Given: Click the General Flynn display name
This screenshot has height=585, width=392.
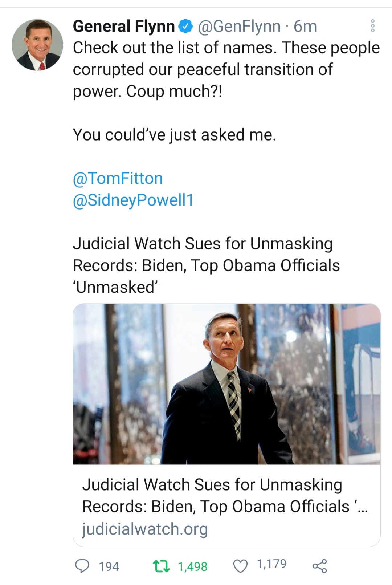Looking at the screenshot, I should pyautogui.click(x=124, y=26).
